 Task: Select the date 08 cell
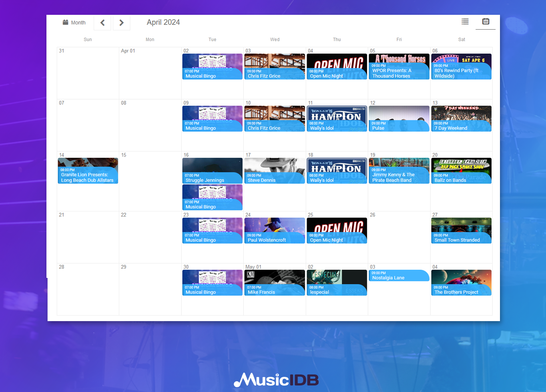pyautogui.click(x=150, y=125)
